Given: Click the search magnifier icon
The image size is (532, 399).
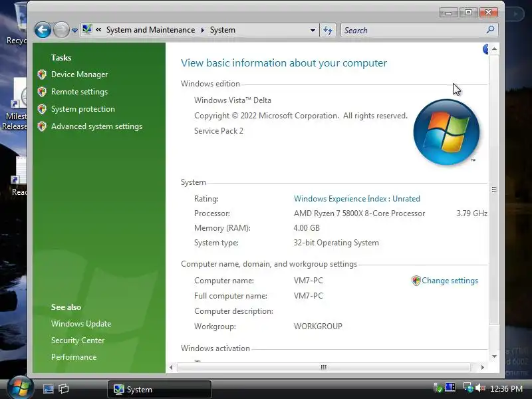Looking at the screenshot, I should coord(490,30).
